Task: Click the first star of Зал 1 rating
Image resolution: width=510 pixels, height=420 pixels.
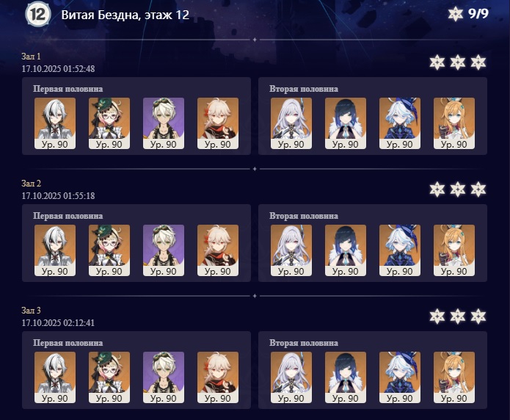Action: click(437, 62)
